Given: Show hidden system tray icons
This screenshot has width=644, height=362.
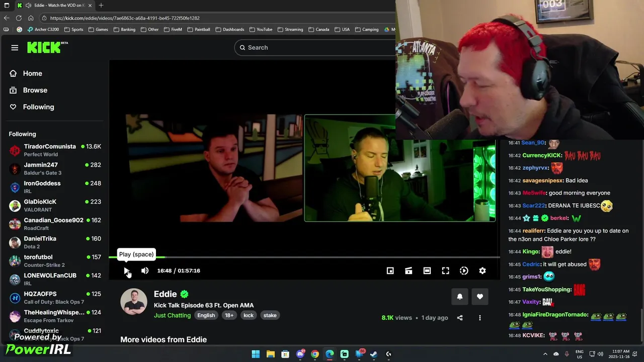Looking at the screenshot, I should tap(545, 354).
